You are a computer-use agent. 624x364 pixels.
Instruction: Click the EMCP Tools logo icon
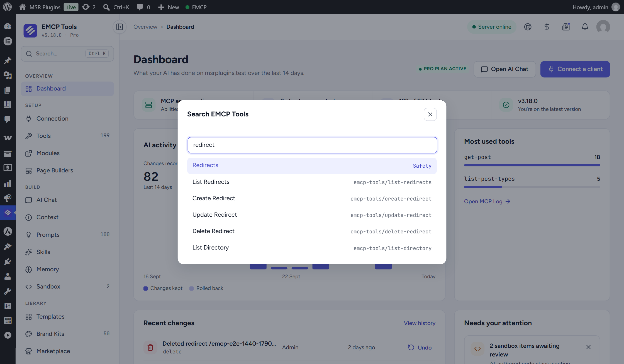[30, 31]
